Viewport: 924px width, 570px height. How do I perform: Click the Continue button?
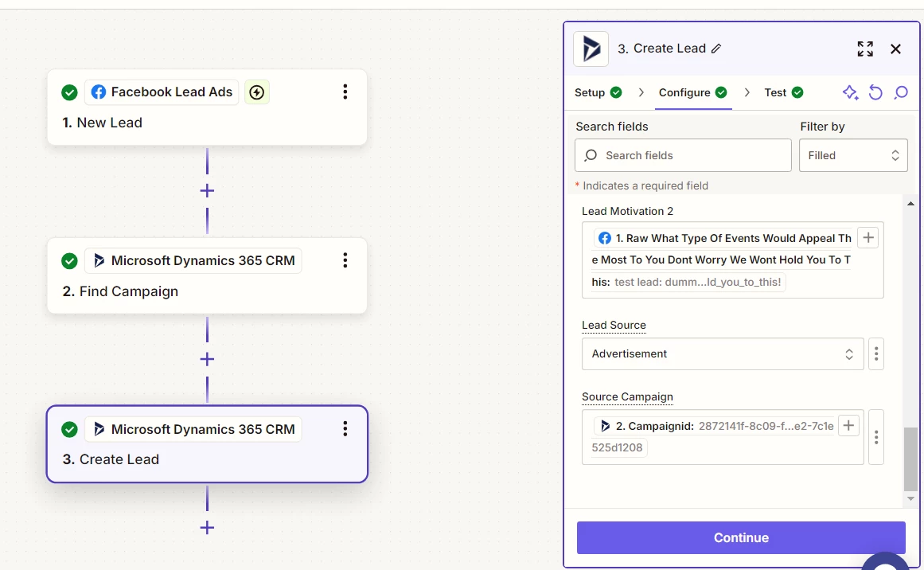coord(741,537)
